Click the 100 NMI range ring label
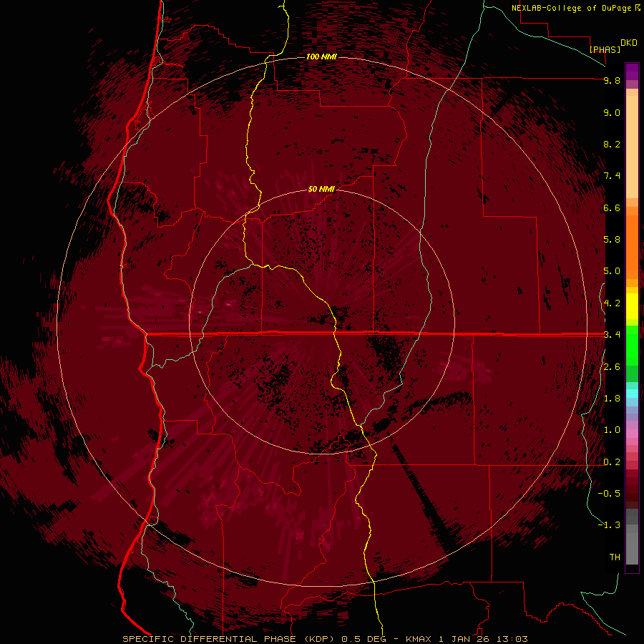The width and height of the screenshot is (644, 644). [x=321, y=57]
